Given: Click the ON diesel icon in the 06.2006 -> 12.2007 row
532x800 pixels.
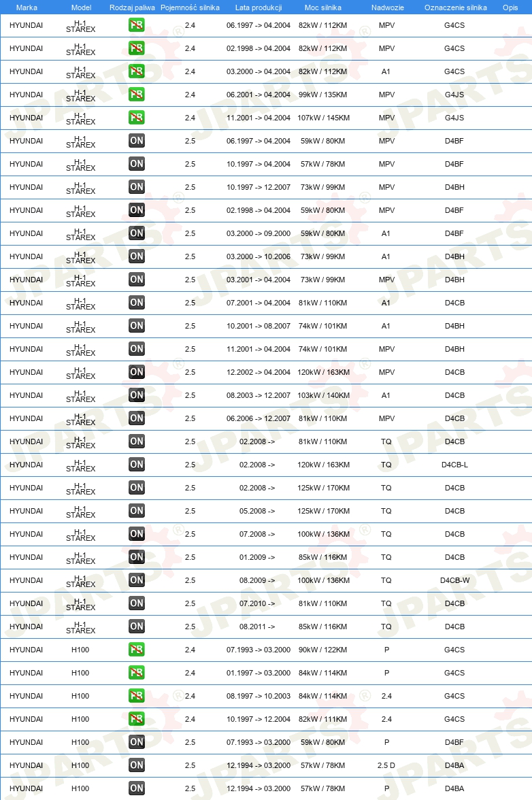Looking at the screenshot, I should pos(136,418).
